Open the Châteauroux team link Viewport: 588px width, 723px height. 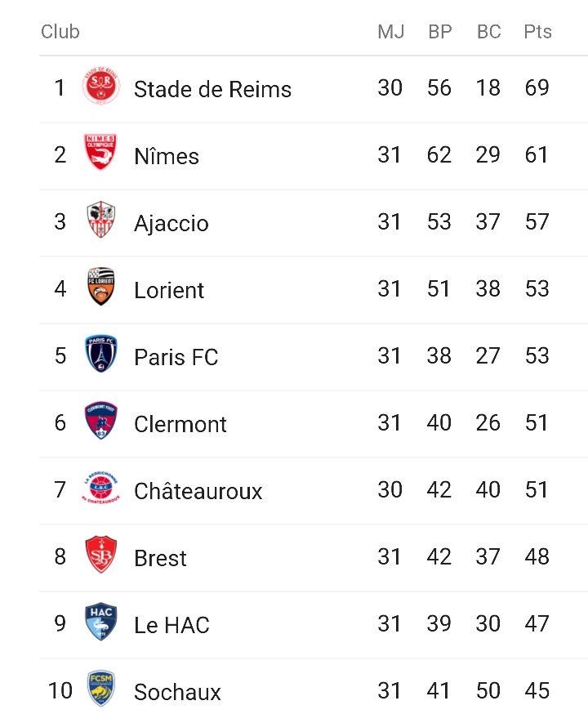tap(198, 491)
